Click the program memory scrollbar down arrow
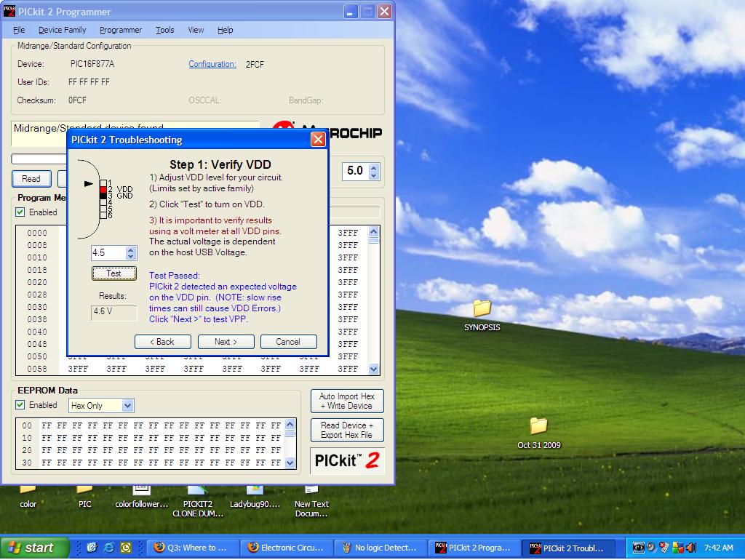Viewport: 745px width, 560px height. click(373, 369)
